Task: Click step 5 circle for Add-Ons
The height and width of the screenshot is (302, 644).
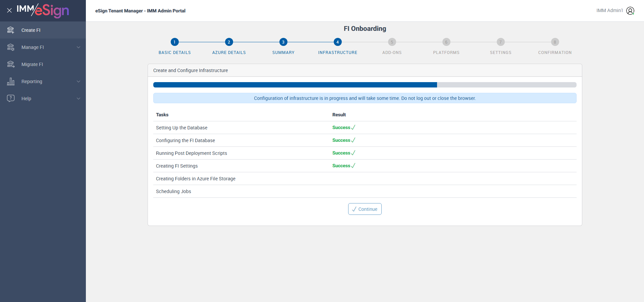Action: coord(392,42)
